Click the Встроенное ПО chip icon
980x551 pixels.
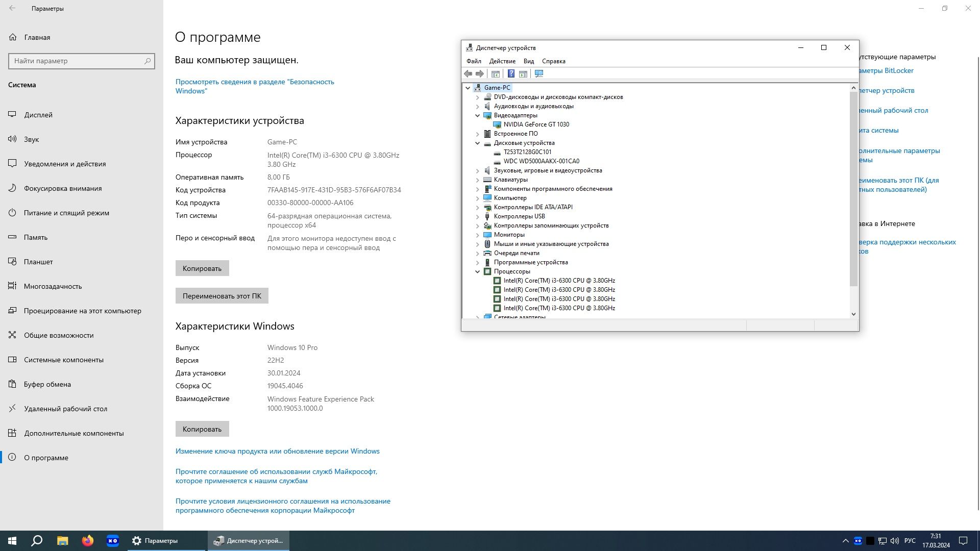click(x=487, y=134)
